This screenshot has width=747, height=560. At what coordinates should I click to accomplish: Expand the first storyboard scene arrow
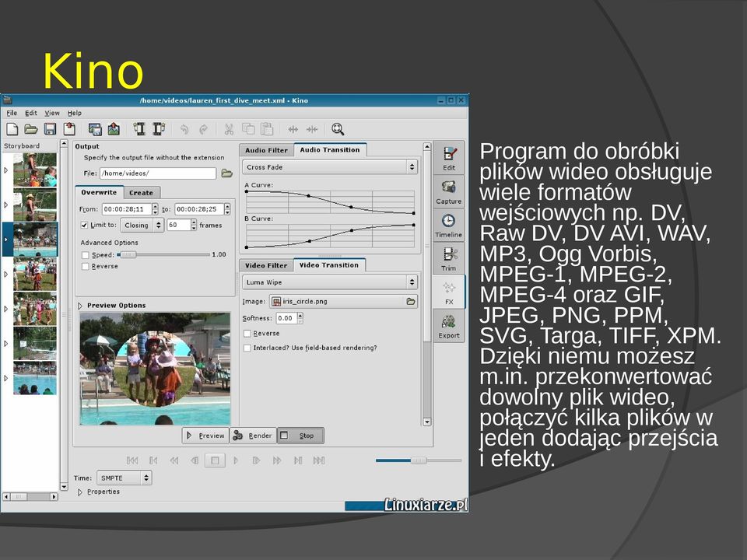pos(6,170)
